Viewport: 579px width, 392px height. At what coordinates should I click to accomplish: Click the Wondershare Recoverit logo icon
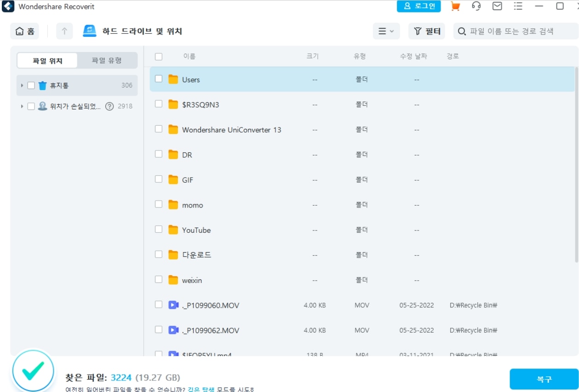point(8,7)
